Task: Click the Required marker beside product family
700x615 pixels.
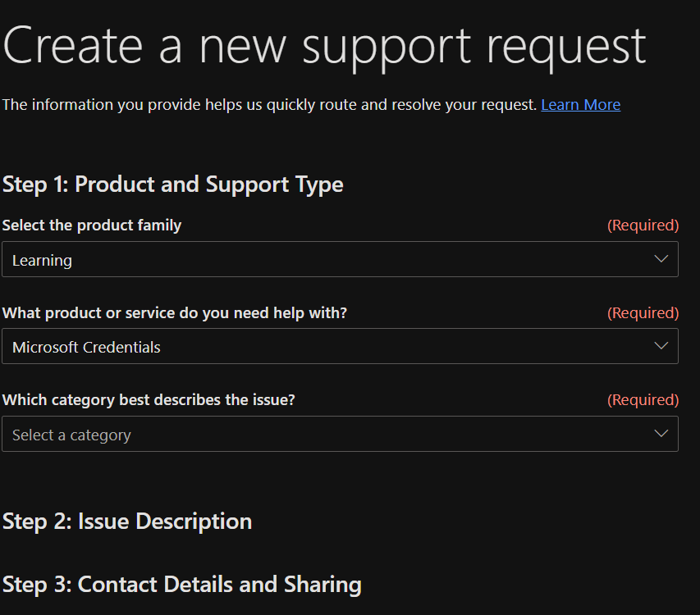Action: coord(643,225)
